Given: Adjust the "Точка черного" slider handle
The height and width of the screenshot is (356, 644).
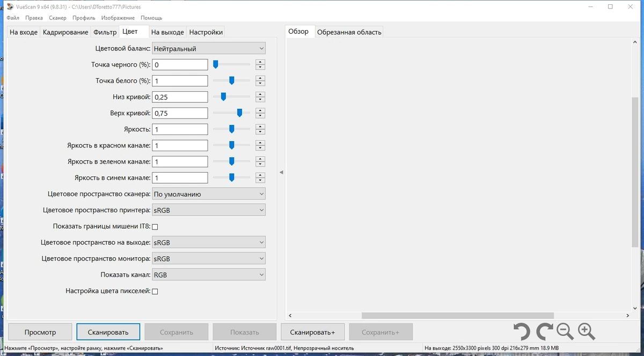Looking at the screenshot, I should click(215, 64).
